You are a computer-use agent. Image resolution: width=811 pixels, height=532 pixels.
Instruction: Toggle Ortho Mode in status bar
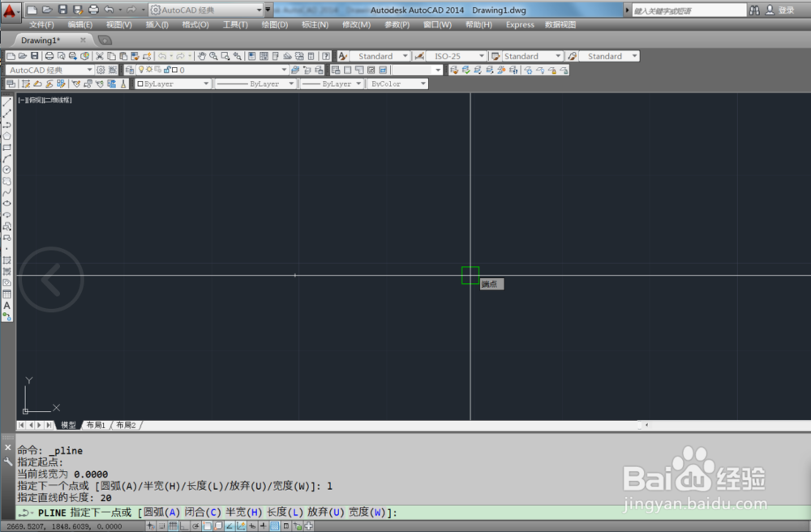click(x=184, y=526)
